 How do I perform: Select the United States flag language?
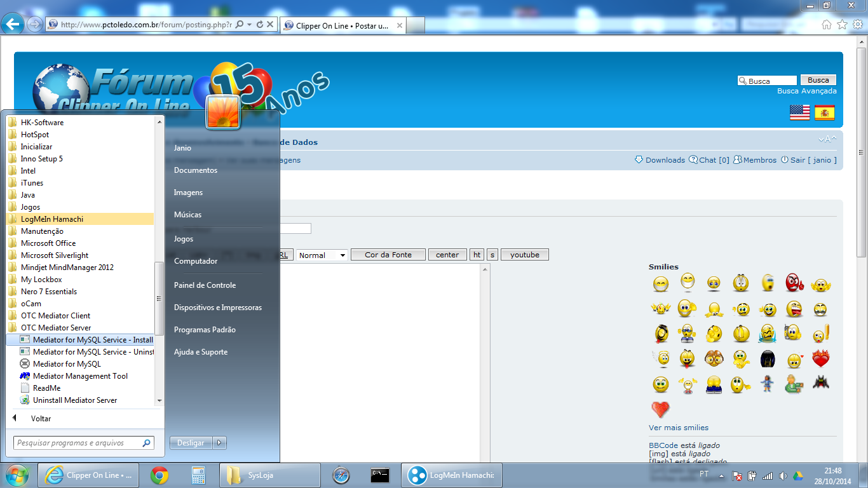click(x=800, y=113)
